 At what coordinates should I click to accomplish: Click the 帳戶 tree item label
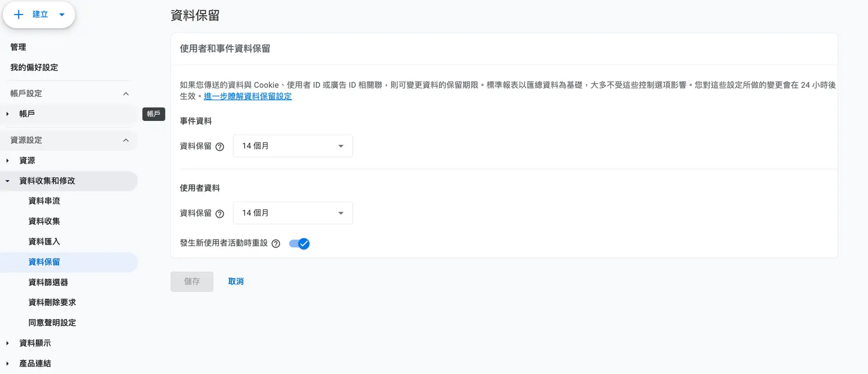pyautogui.click(x=27, y=114)
